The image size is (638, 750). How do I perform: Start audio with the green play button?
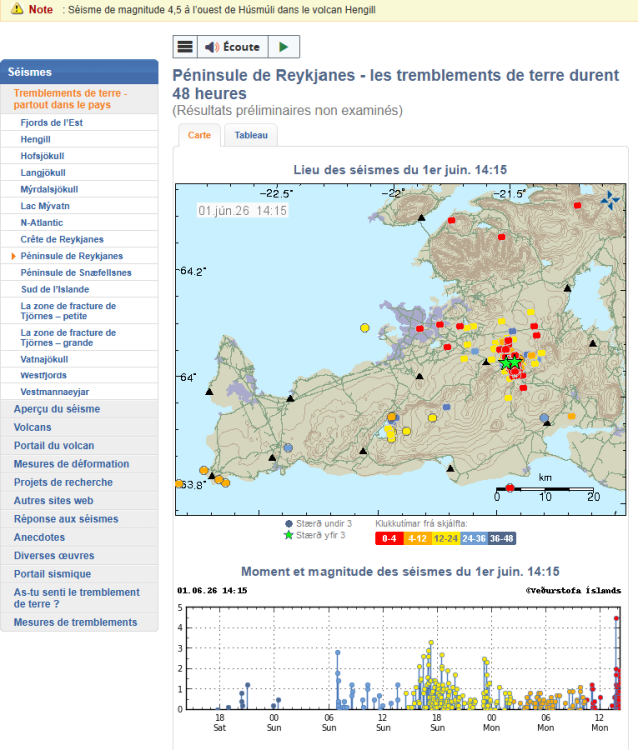284,47
